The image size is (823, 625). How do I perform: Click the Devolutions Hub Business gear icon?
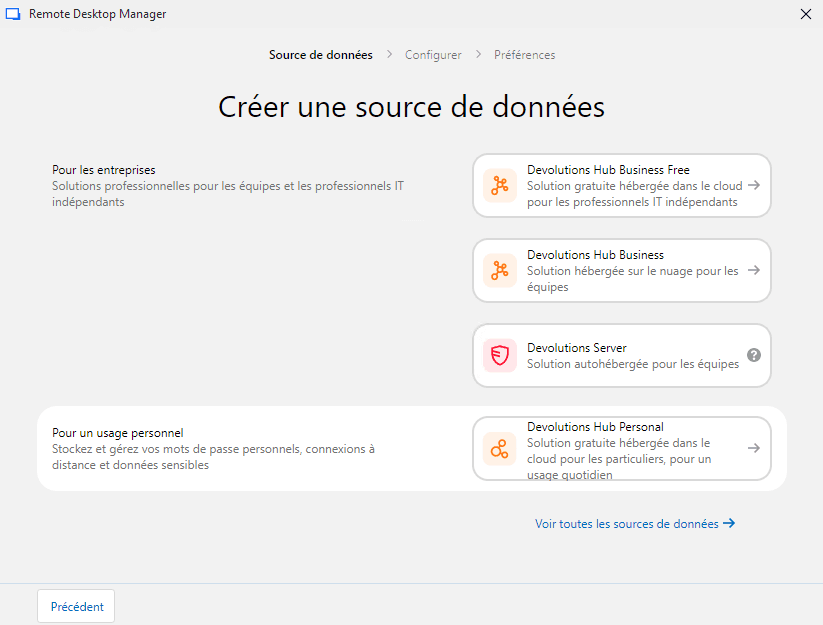click(x=499, y=270)
